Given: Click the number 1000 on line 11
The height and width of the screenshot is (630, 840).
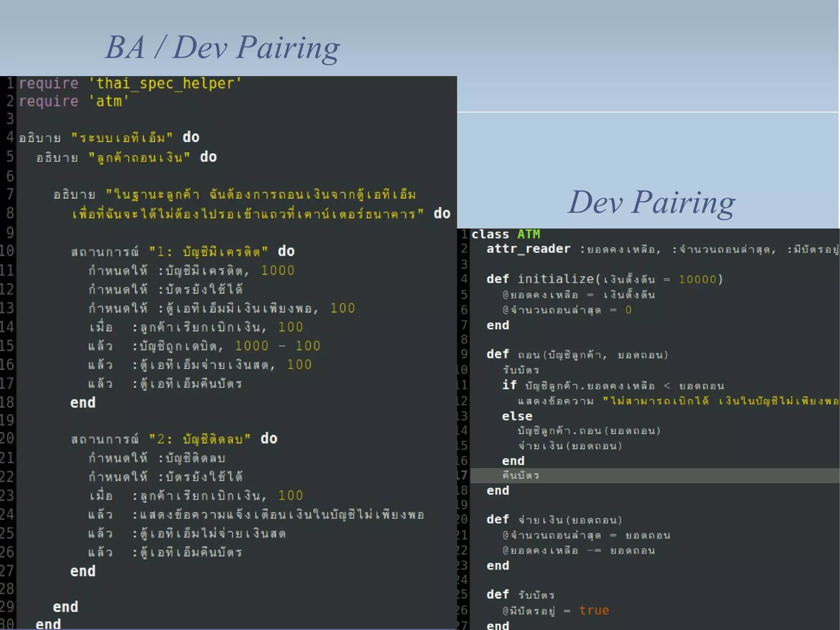Looking at the screenshot, I should coord(278,270).
